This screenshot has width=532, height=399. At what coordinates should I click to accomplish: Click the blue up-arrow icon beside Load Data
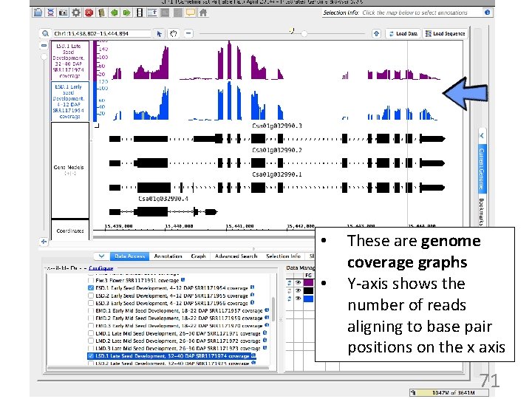click(x=376, y=33)
